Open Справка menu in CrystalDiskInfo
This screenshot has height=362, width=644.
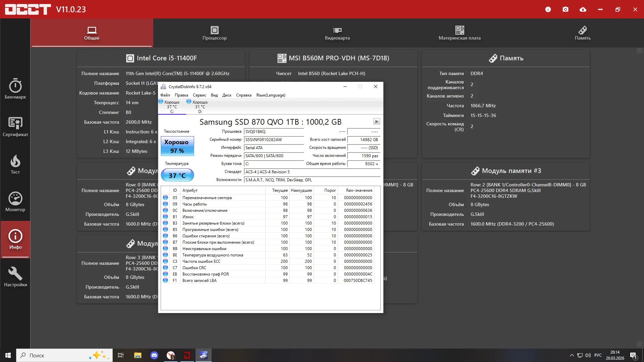coord(244,95)
